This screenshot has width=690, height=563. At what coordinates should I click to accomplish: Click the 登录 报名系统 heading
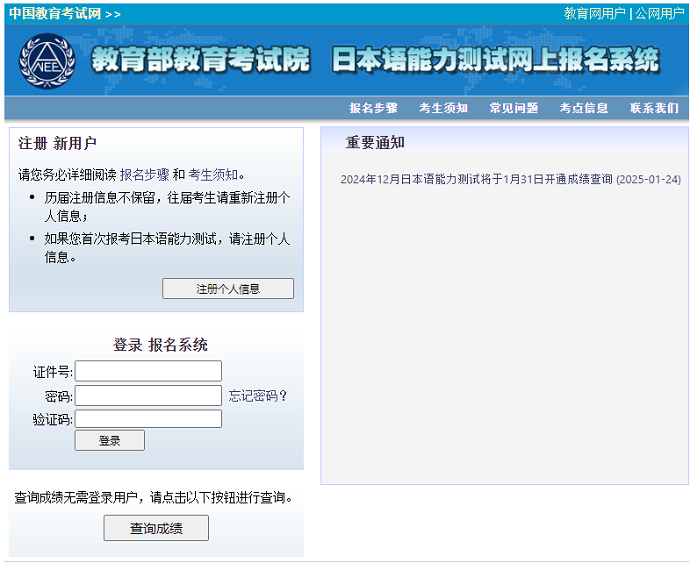[160, 345]
